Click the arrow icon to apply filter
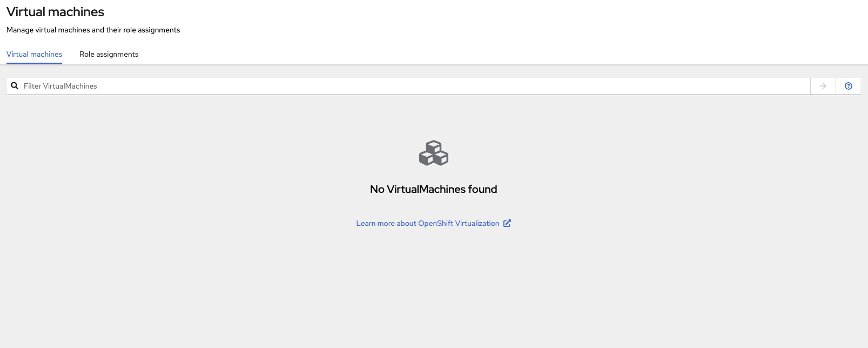This screenshot has height=348, width=868. [823, 86]
